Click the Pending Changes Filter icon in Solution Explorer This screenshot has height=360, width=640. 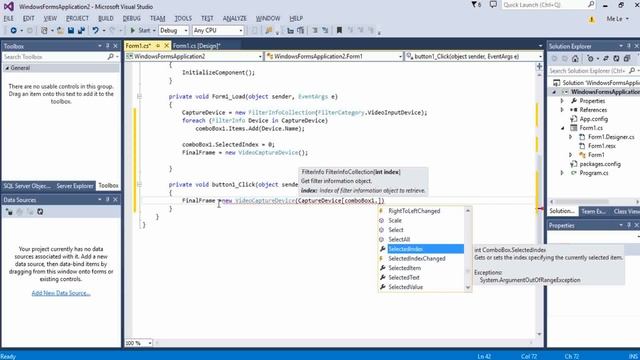click(x=591, y=59)
